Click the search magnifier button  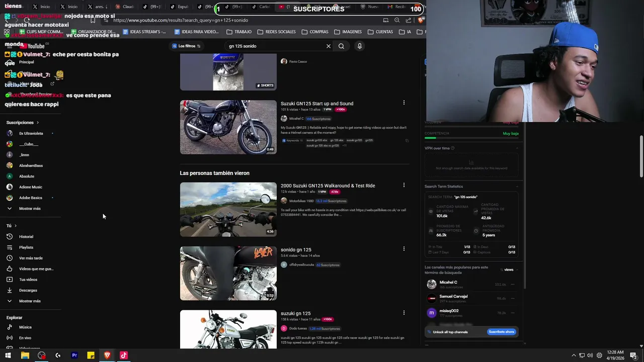point(341,46)
